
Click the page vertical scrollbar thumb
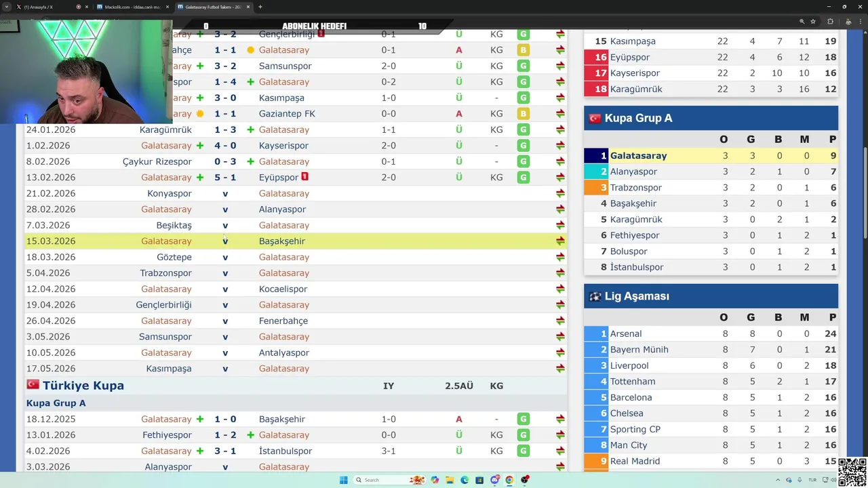coord(864,193)
